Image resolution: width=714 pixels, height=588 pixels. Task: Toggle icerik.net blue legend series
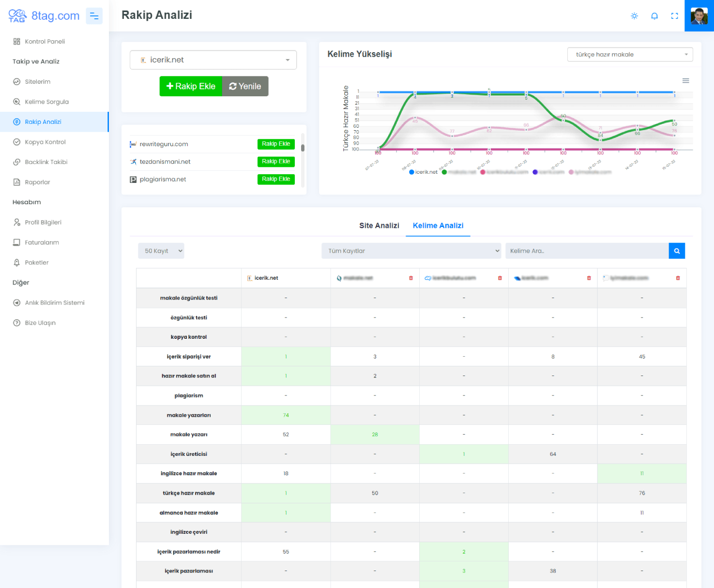(424, 172)
